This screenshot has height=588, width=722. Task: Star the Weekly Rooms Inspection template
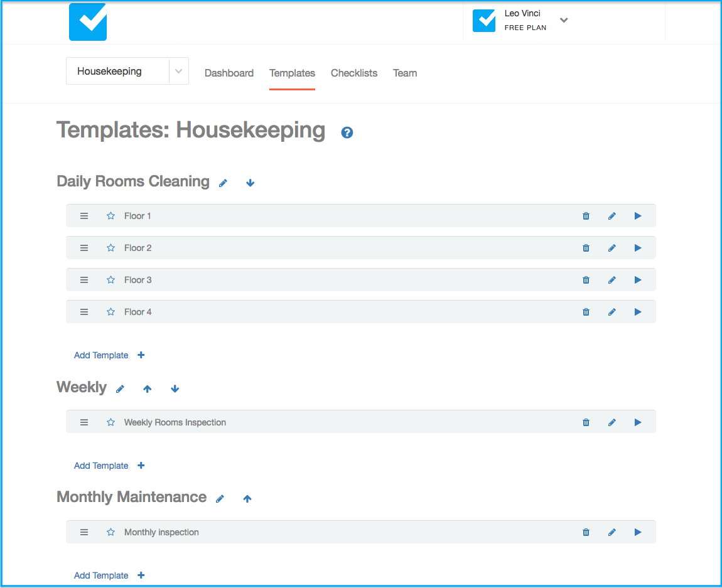point(110,422)
